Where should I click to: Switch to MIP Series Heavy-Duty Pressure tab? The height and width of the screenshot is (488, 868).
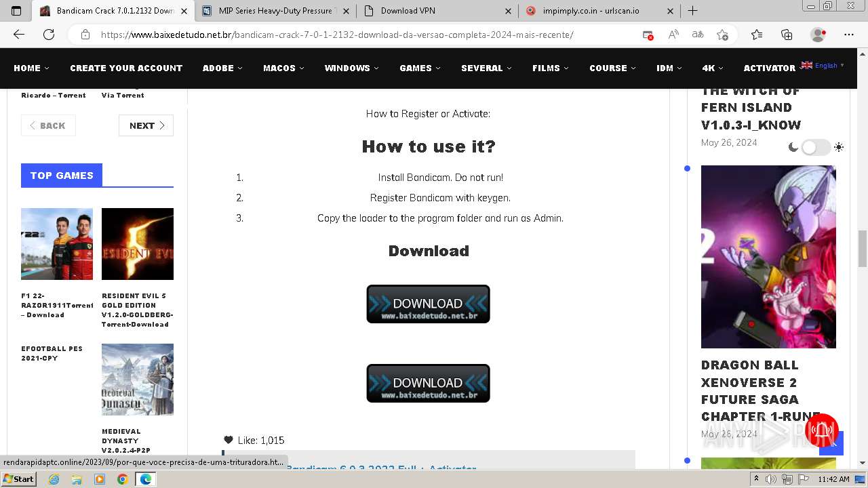(275, 11)
